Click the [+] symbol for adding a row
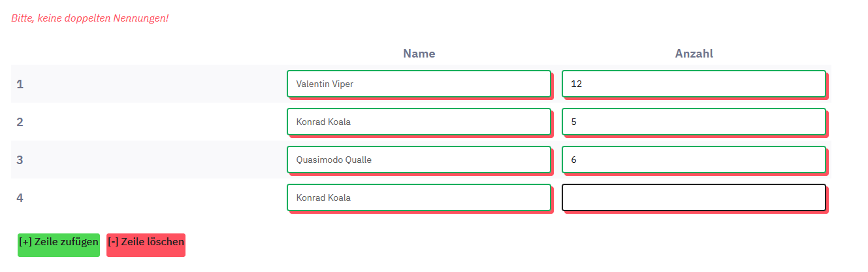This screenshot has height=272, width=868. tap(26, 242)
